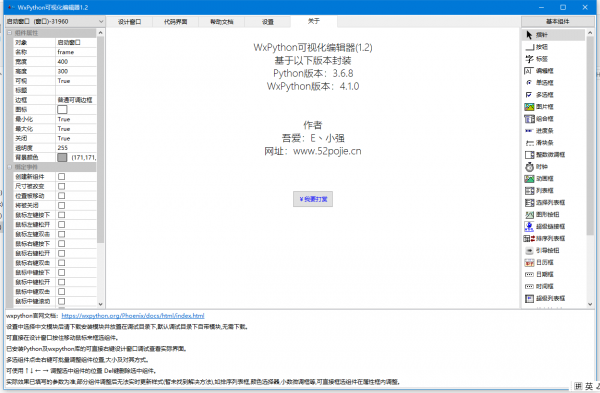Viewport: 600px width, 393px height.
Task: Click the 名称 field showing frame
Action: pyautogui.click(x=76, y=52)
